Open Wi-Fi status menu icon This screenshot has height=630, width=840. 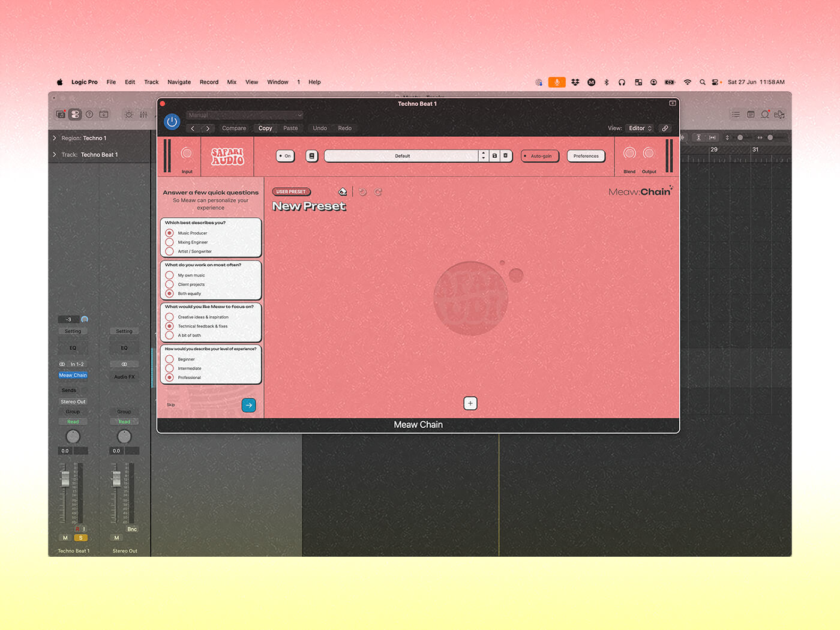[688, 82]
